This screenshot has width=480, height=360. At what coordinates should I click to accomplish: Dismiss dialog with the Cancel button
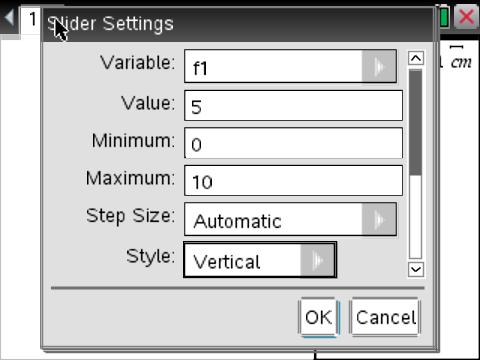tap(385, 317)
